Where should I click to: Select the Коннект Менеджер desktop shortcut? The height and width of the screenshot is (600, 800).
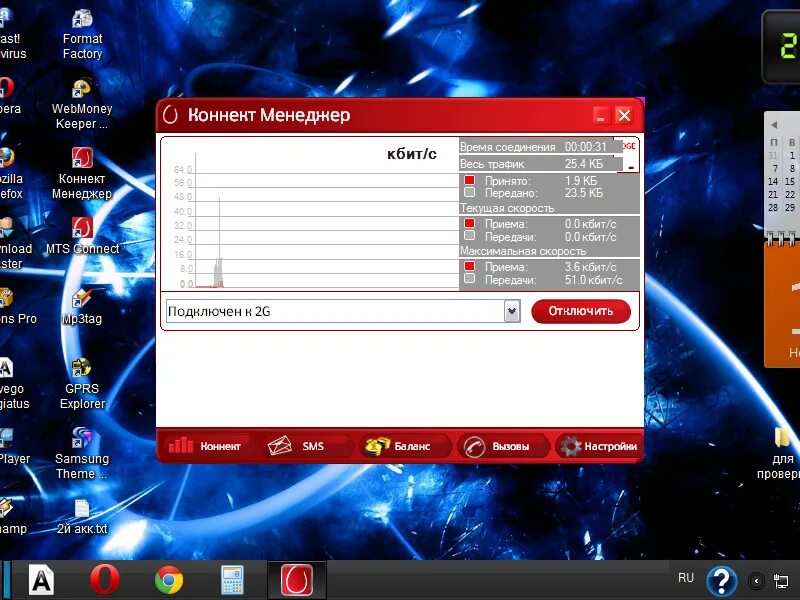tap(82, 174)
